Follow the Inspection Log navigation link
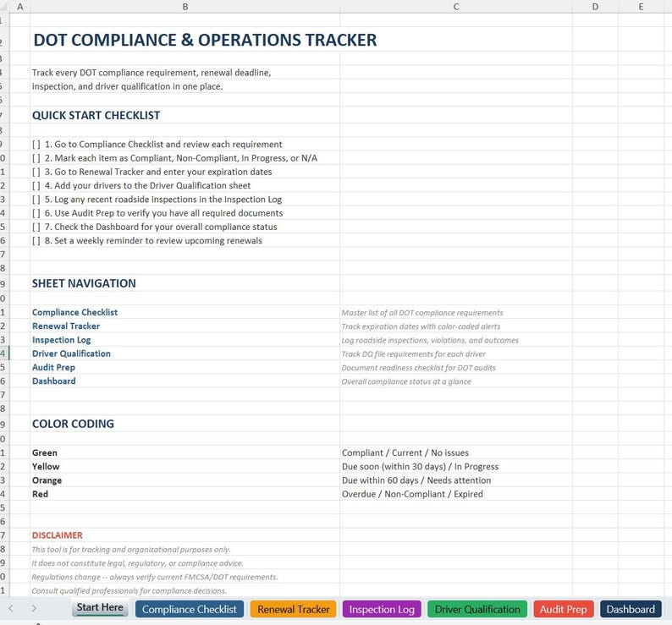The width and height of the screenshot is (672, 625). (x=61, y=340)
